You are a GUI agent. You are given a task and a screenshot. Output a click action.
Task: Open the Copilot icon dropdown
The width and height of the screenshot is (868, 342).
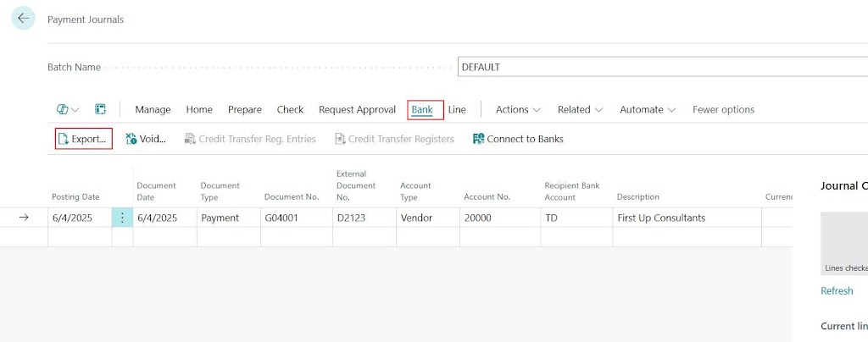pos(68,109)
